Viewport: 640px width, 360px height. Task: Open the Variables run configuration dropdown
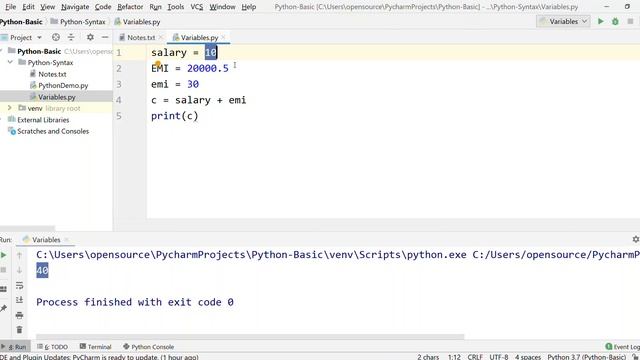563,21
